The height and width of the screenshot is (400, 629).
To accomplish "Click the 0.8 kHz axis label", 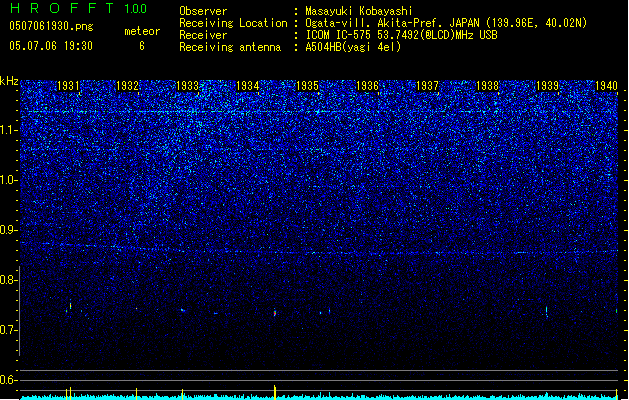I will click(x=9, y=280).
